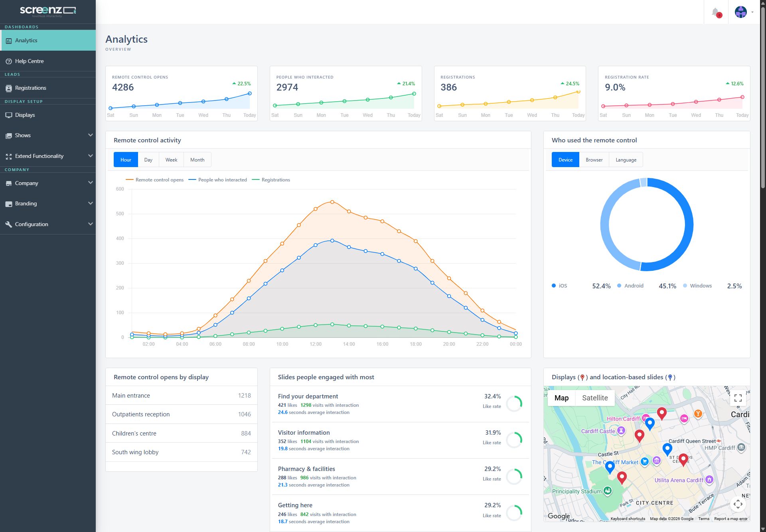Viewport: 766px width, 532px height.
Task: Toggle the Remote control opens legend series
Action: [x=155, y=180]
